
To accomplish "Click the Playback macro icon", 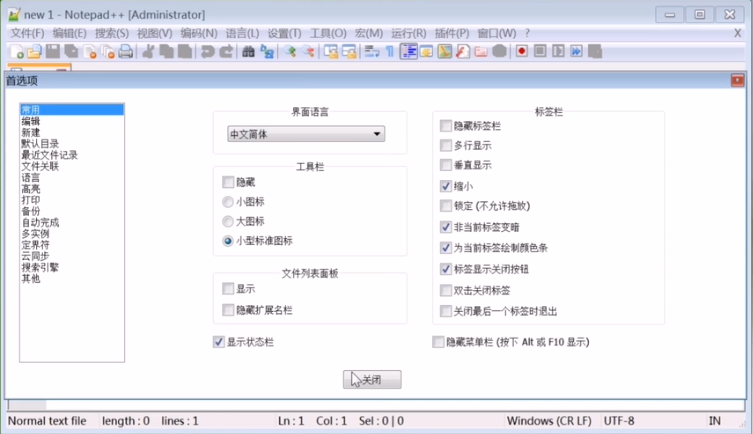I will pyautogui.click(x=558, y=51).
